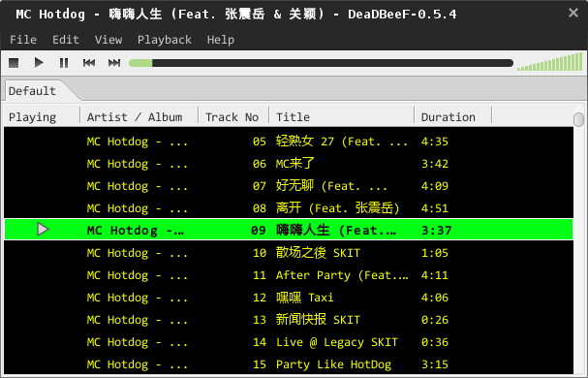Click the playlist vertical scrollbar handle
Viewport: 588px width, 378px height.
(578, 119)
